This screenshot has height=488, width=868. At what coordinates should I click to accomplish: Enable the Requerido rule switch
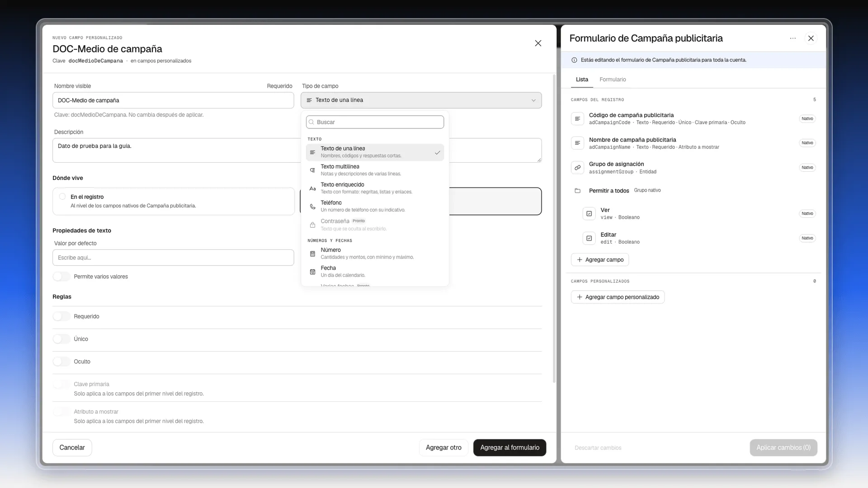click(x=61, y=316)
